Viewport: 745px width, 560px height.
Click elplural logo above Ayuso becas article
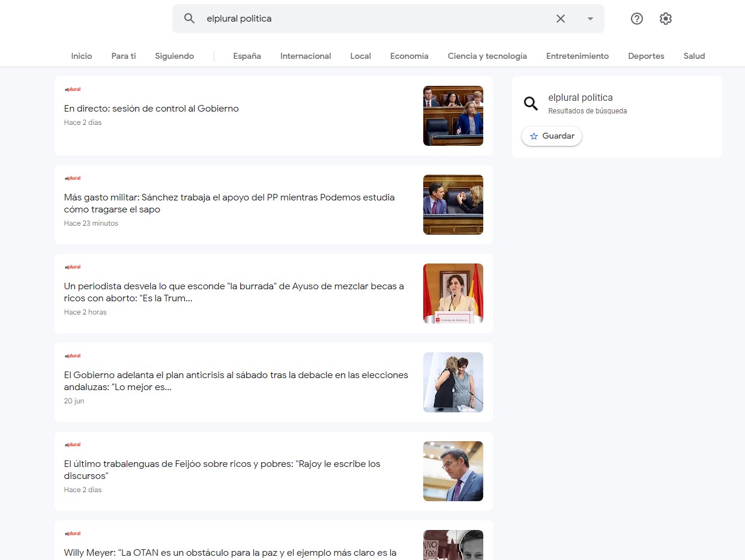click(x=73, y=267)
